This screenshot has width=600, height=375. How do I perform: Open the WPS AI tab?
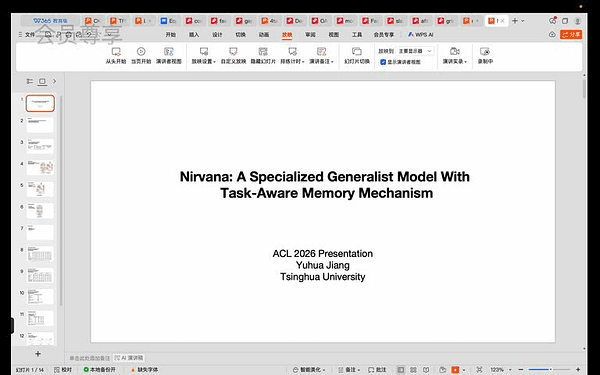point(421,35)
